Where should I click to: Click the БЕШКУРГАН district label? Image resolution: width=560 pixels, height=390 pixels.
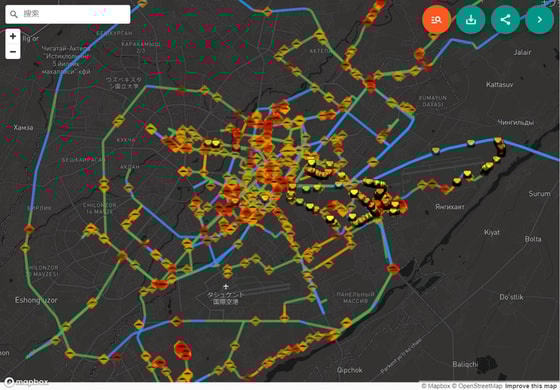[x=114, y=33]
